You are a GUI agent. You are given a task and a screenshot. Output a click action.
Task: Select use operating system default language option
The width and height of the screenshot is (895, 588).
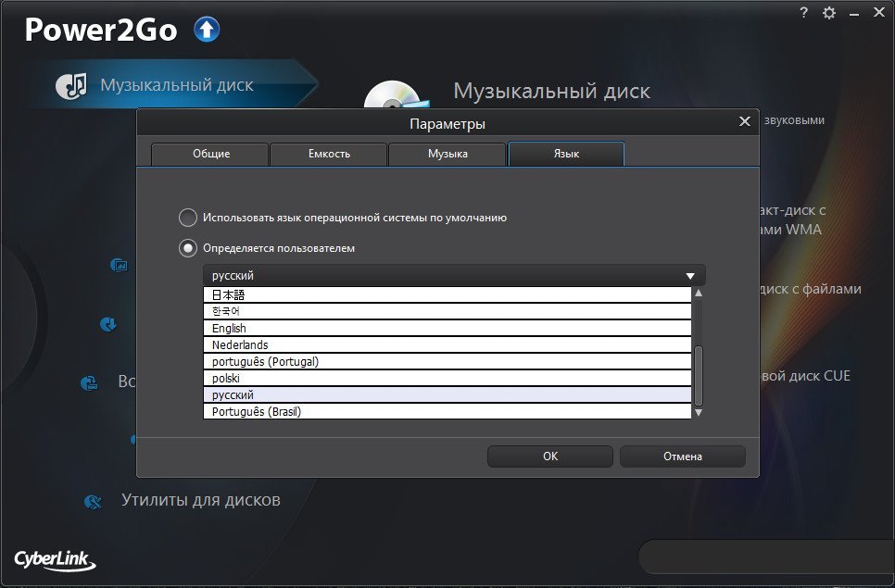[x=188, y=218]
